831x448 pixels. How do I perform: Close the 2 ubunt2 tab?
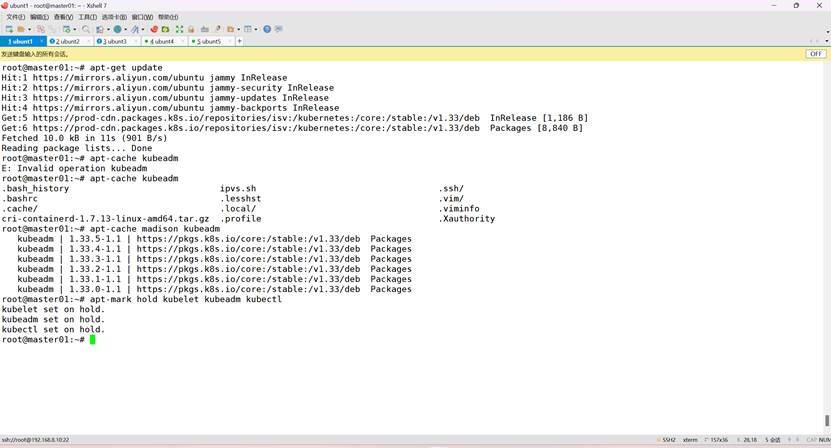(x=89, y=41)
